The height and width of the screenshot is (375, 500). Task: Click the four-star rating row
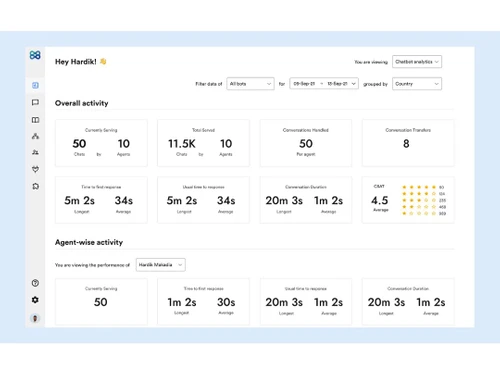point(423,194)
